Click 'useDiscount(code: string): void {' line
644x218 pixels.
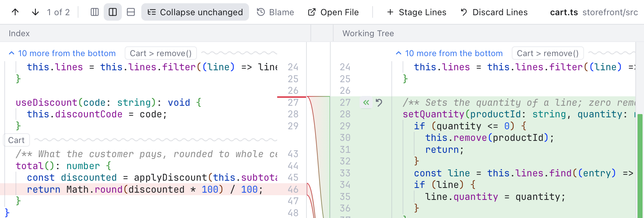coord(108,102)
